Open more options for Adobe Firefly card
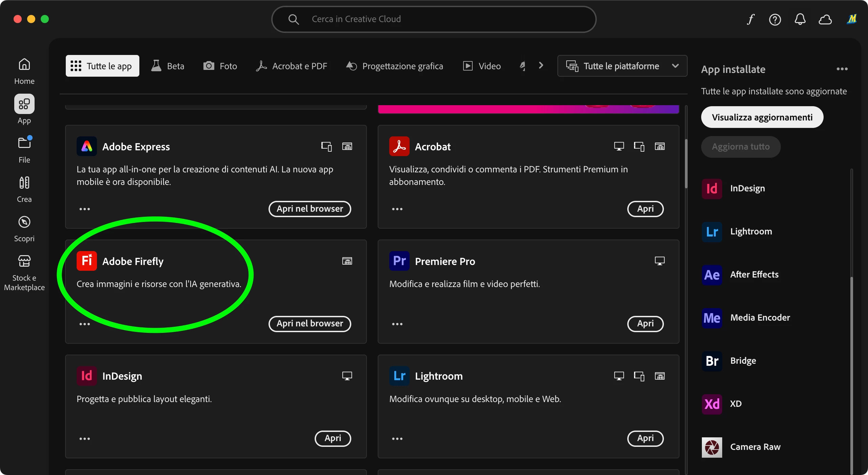 (84, 324)
